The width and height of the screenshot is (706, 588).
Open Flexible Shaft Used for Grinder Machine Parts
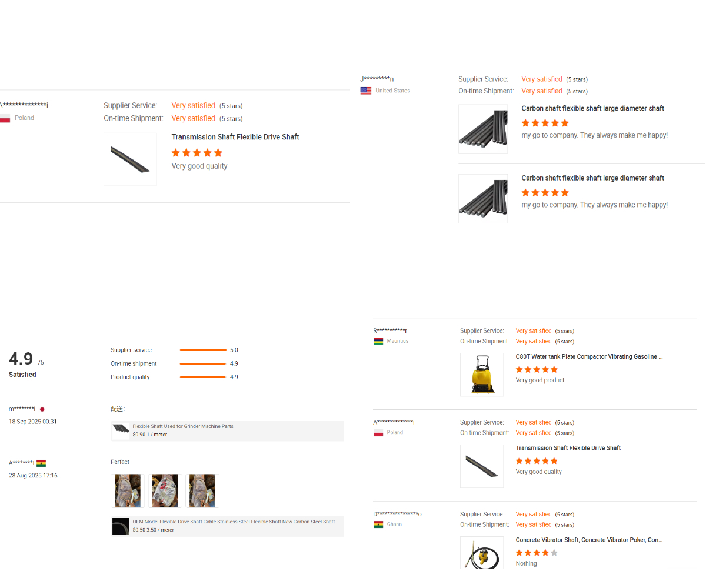click(183, 426)
